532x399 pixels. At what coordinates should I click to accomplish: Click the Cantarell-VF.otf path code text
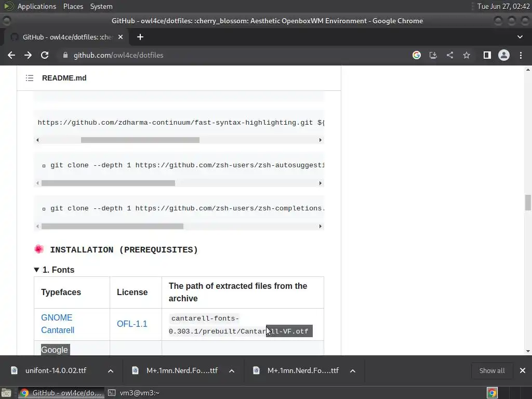[238, 325]
